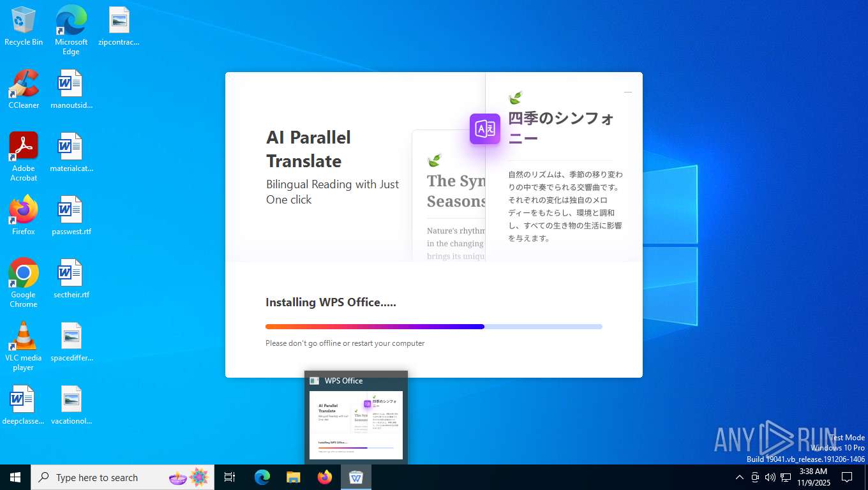Open the Firefox desktop shortcut
The height and width of the screenshot is (490, 868).
point(24,216)
